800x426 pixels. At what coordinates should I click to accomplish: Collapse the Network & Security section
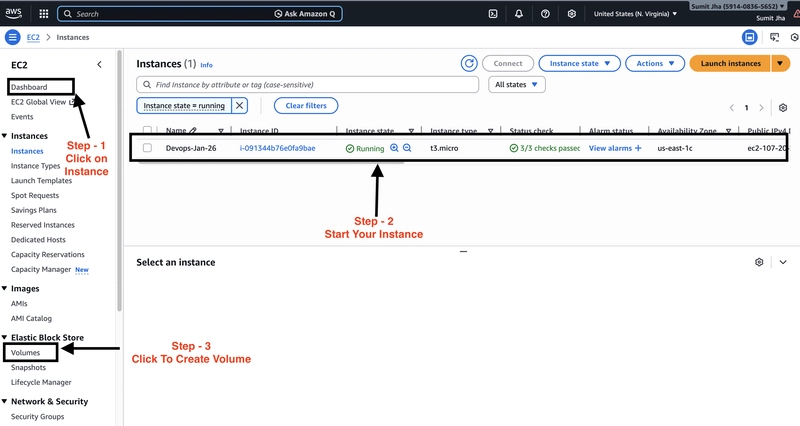(x=5, y=401)
